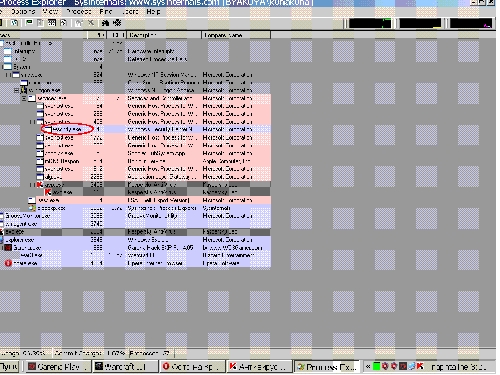Click the red Opera process icon
The height and width of the screenshot is (375, 500).
(8, 263)
